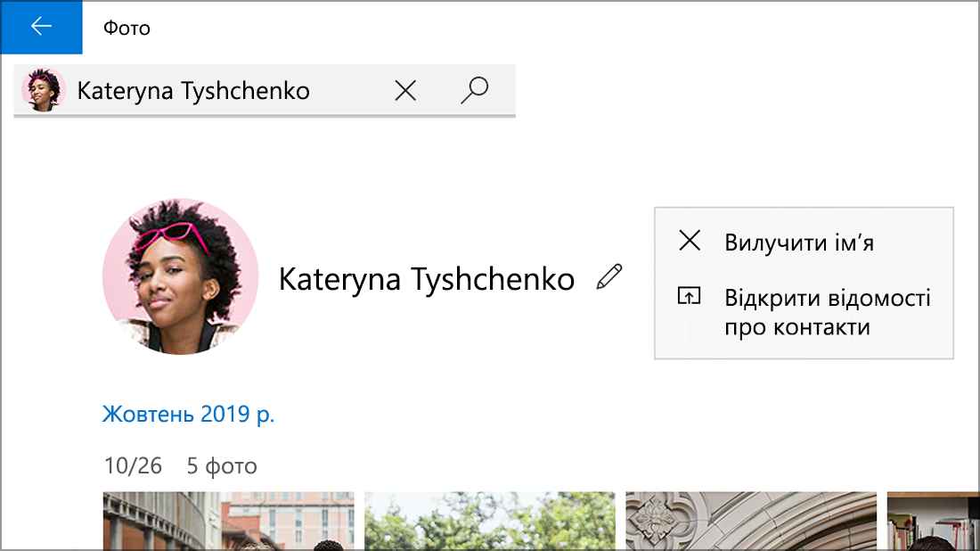
Task: Click the contact-export icon in the popup menu
Action: tap(690, 296)
